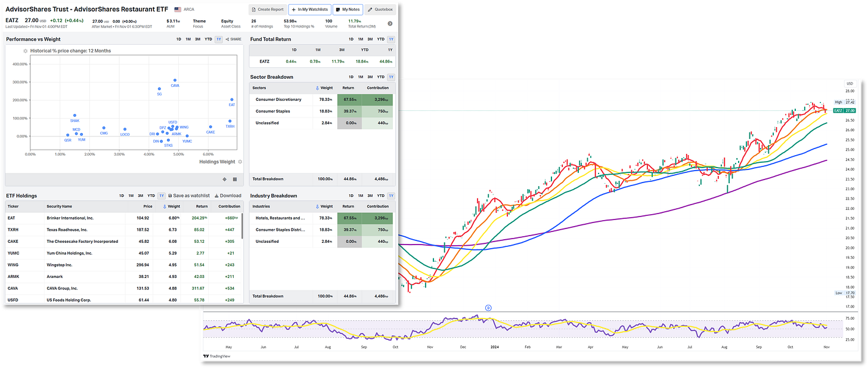The image size is (868, 368).
Task: Select CAVA Group, Inc. holding row
Action: [124, 288]
